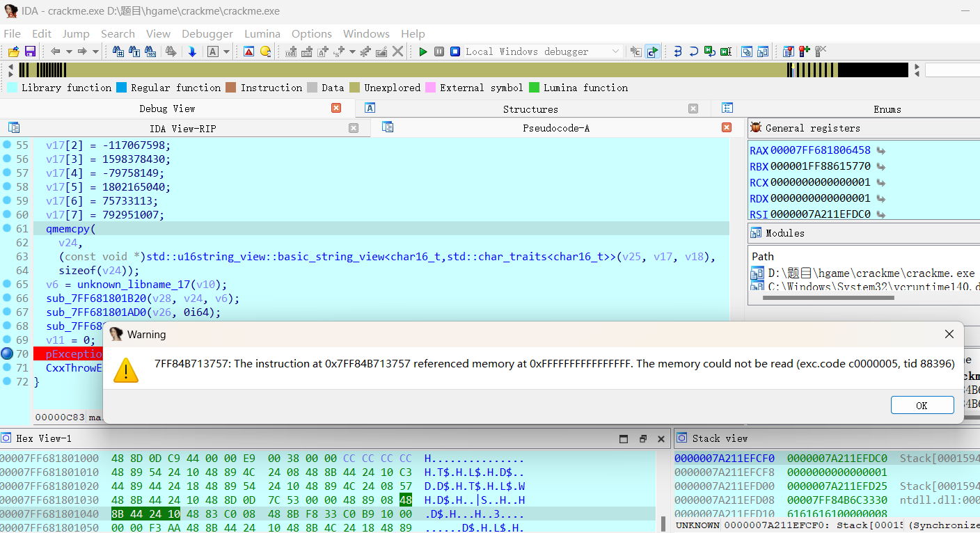Click the convert to DATA icon

pyautogui.click(x=307, y=51)
